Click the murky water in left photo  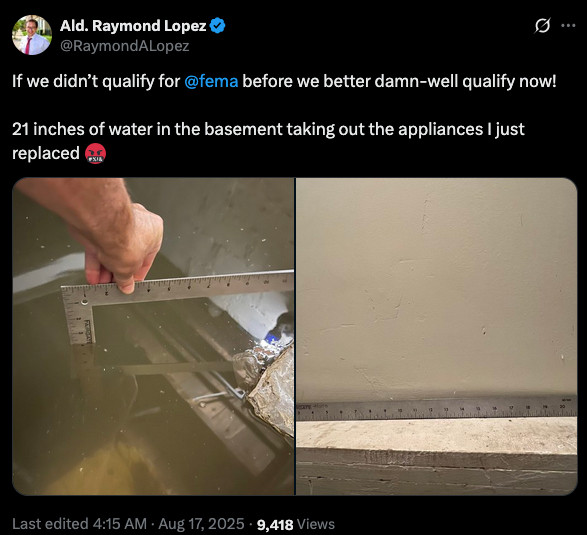(x=75, y=431)
